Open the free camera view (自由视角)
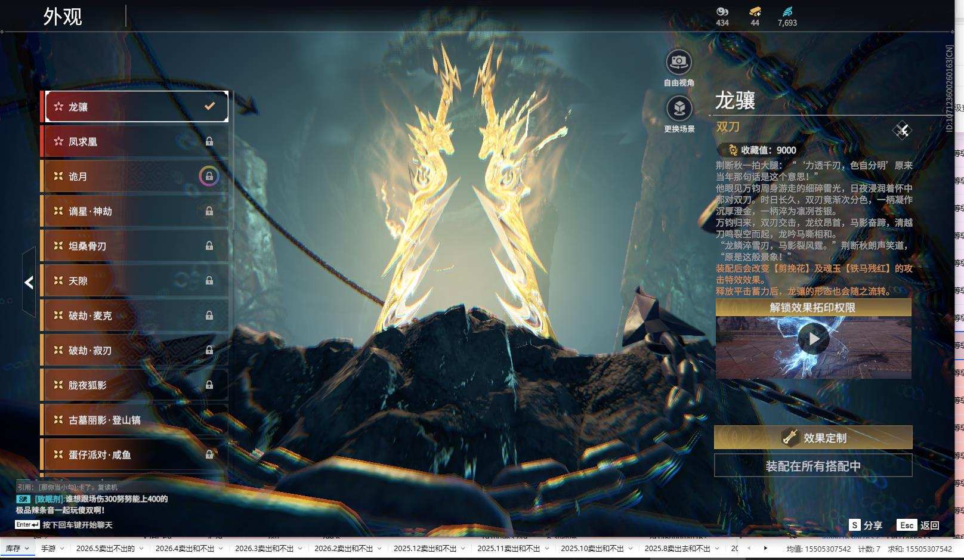Screen dimensions: 964x560 [679, 61]
